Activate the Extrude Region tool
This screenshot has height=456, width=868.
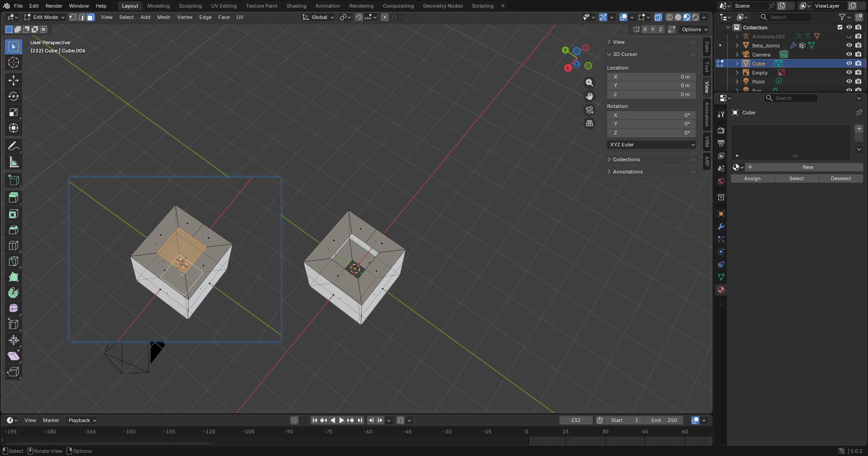14,198
